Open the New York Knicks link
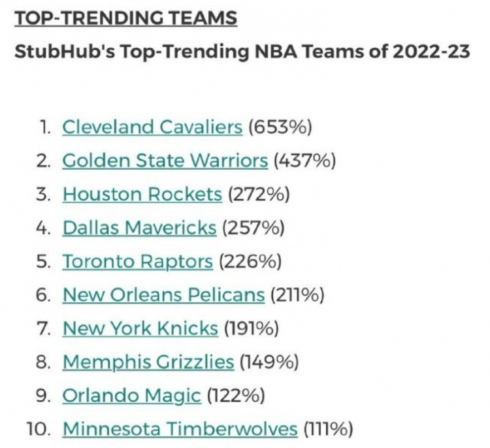 [x=140, y=328]
